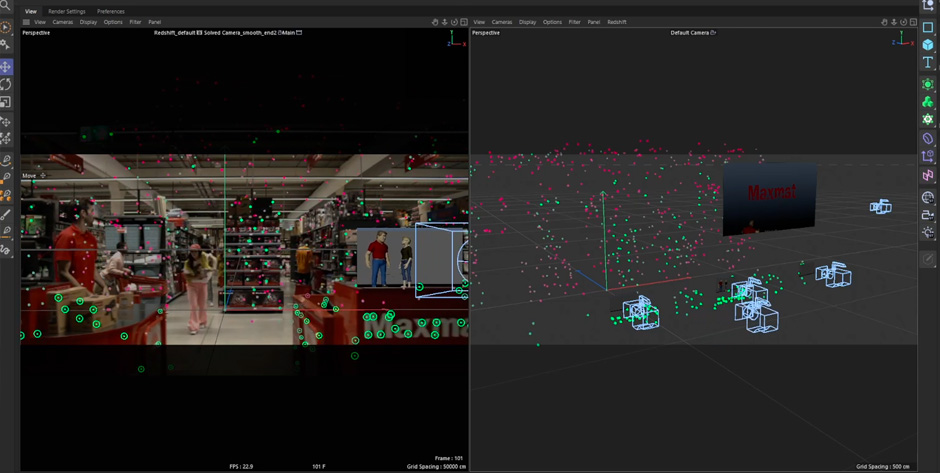Viewport: 940px width, 473px height.
Task: Switch to the Render Settings tab
Action: click(67, 11)
